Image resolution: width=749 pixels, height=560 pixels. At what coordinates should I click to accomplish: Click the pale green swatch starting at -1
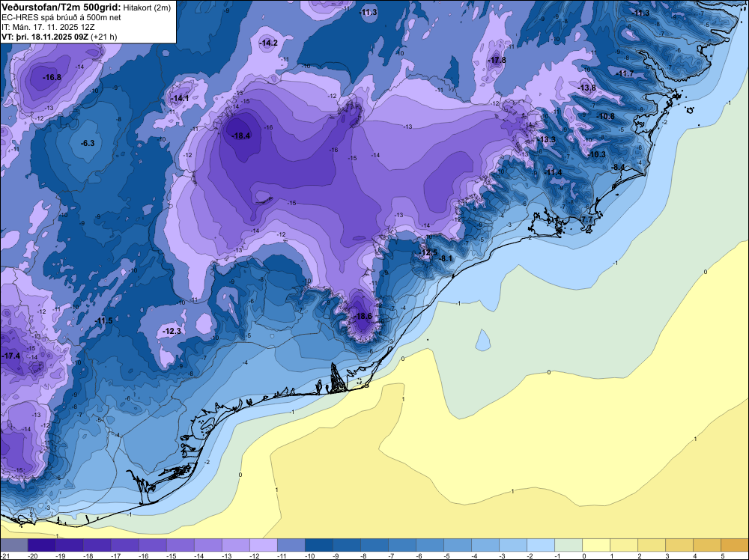coord(568,545)
